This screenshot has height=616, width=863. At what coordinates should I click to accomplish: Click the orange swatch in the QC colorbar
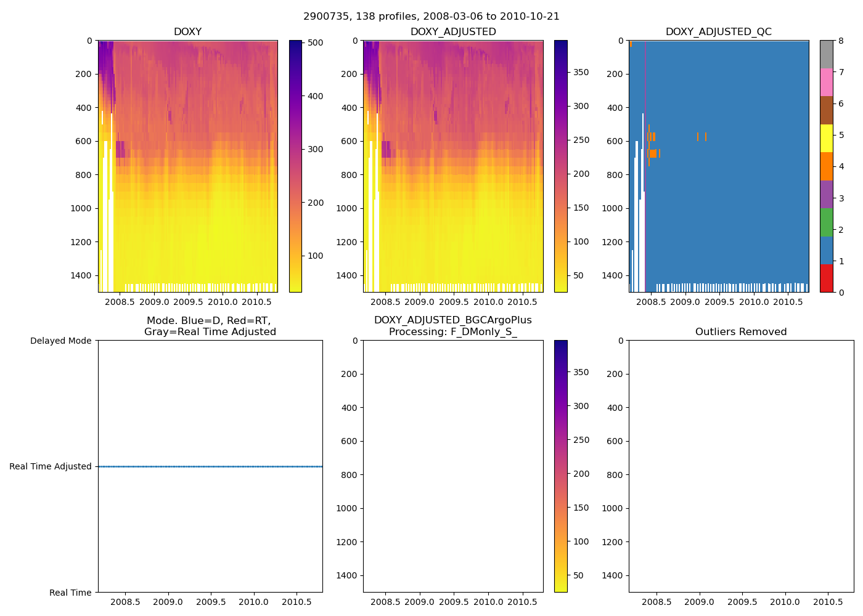(x=826, y=166)
